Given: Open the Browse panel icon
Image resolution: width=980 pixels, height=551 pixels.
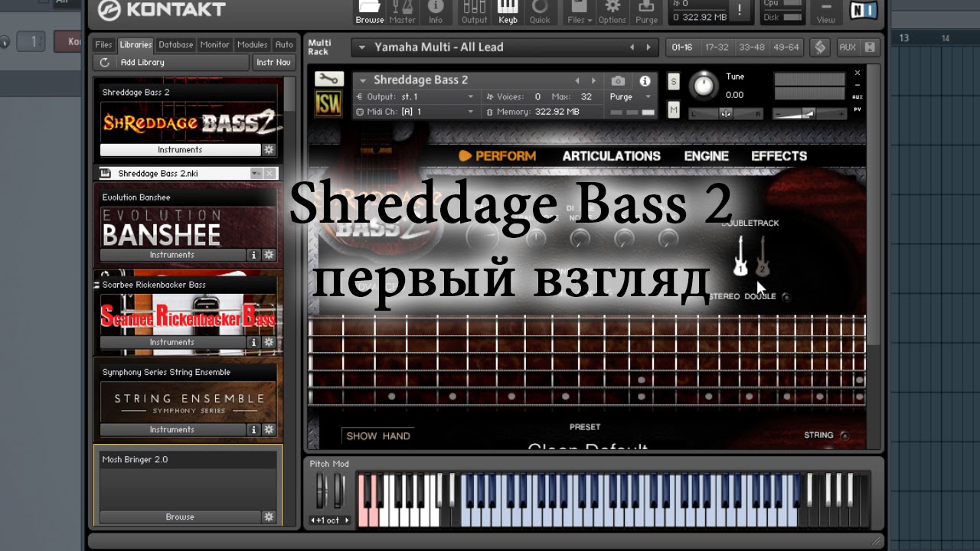Looking at the screenshot, I should [x=370, y=12].
